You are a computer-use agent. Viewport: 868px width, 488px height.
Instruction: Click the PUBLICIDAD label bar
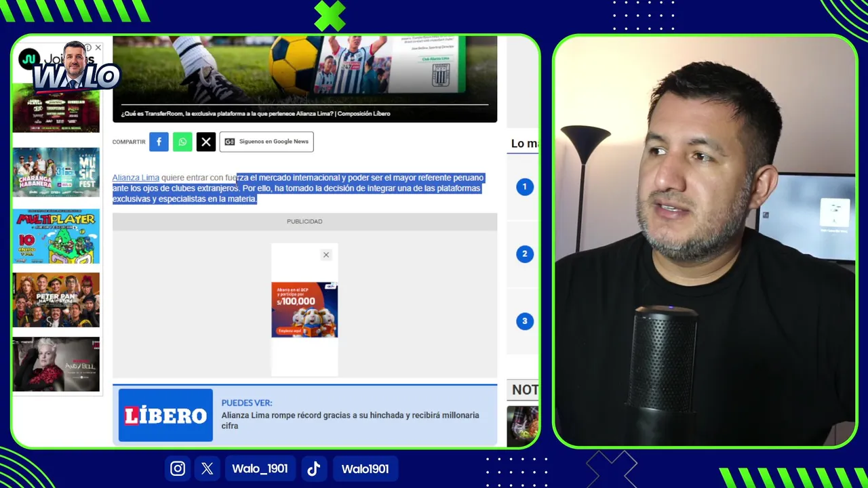tap(304, 222)
